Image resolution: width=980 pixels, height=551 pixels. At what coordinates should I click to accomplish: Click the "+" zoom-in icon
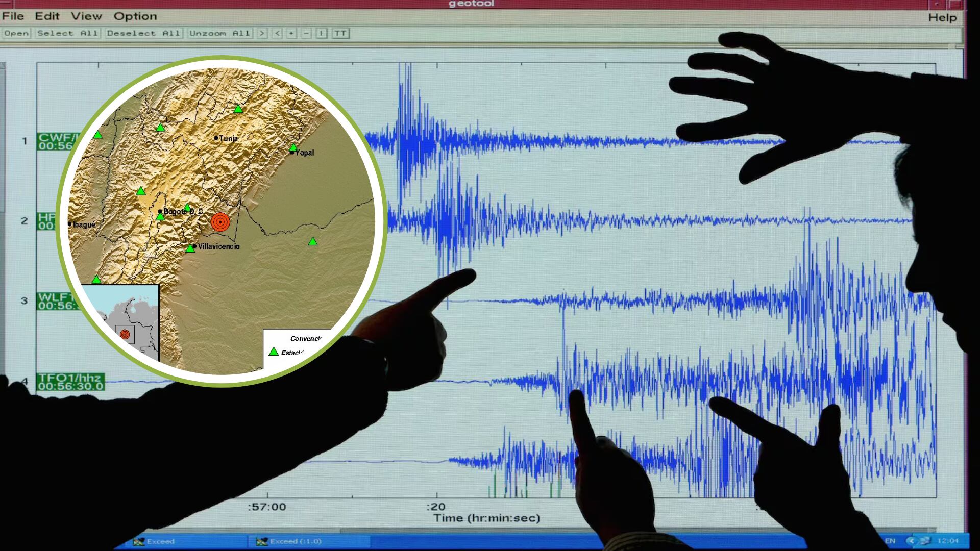coord(290,33)
